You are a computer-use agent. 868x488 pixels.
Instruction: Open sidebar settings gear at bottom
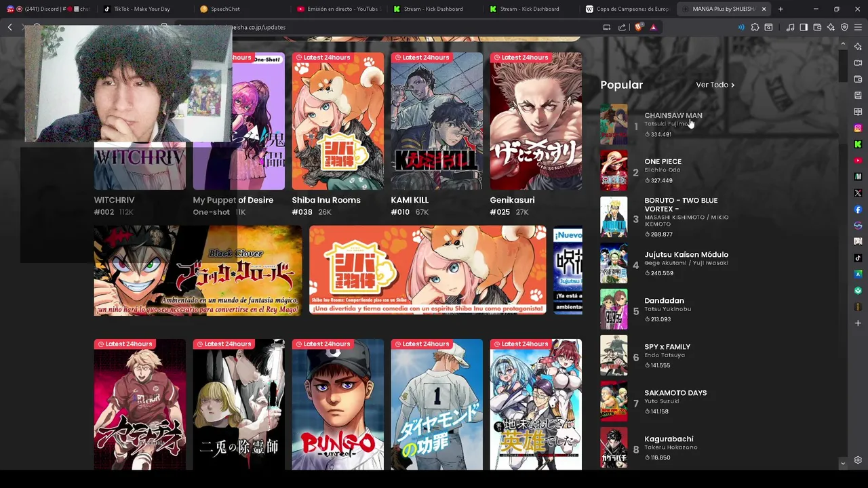click(858, 460)
